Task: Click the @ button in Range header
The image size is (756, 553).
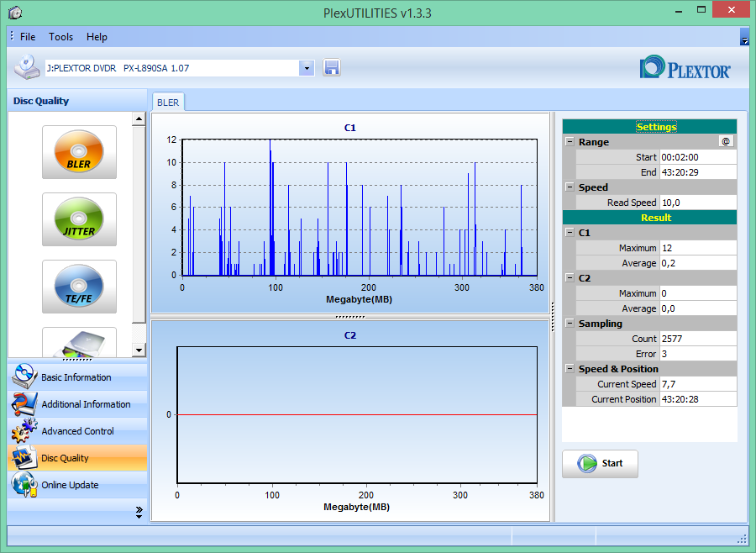Action: point(726,141)
